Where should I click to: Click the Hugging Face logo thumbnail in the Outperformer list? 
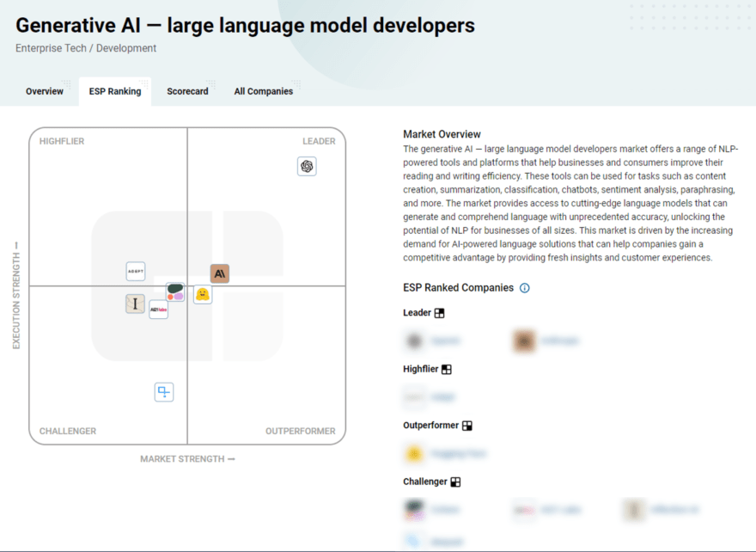(413, 452)
